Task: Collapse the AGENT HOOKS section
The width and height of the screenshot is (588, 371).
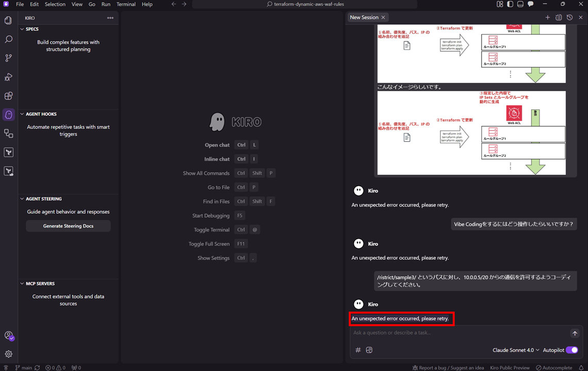Action: tap(22, 114)
